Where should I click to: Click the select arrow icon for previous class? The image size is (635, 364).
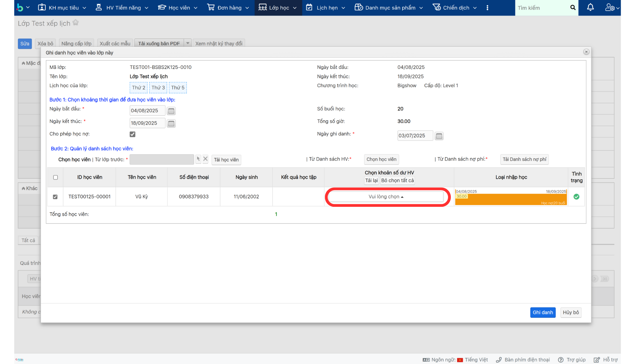(198, 159)
